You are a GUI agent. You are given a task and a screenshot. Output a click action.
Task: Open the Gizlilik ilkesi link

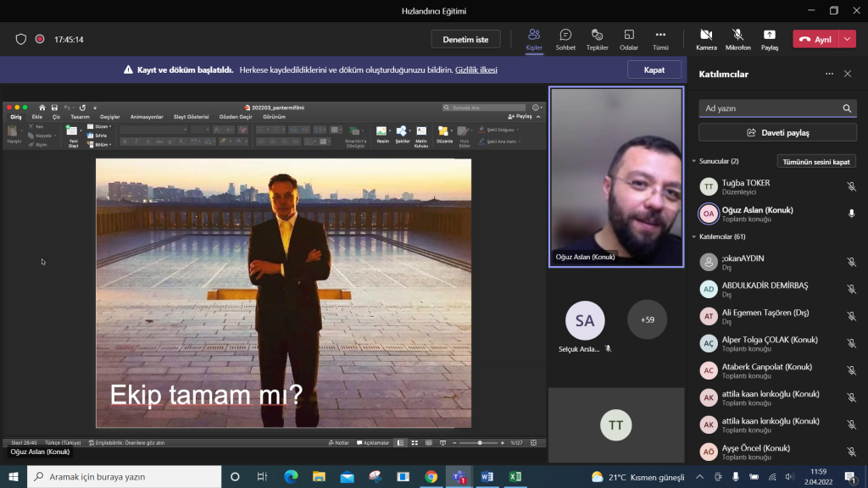click(476, 69)
